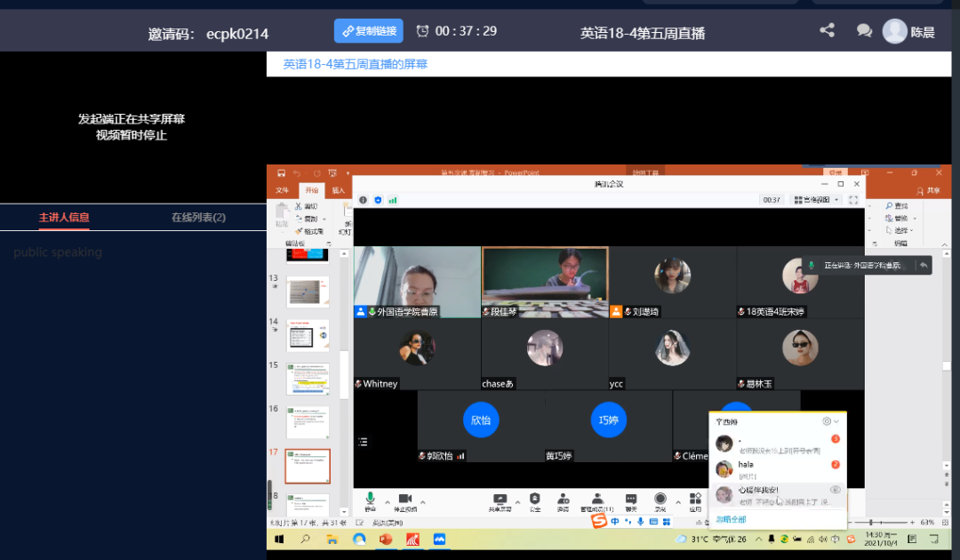The height and width of the screenshot is (560, 960).
Task: Switch to 在线列表(2) tab
Action: click(x=198, y=217)
